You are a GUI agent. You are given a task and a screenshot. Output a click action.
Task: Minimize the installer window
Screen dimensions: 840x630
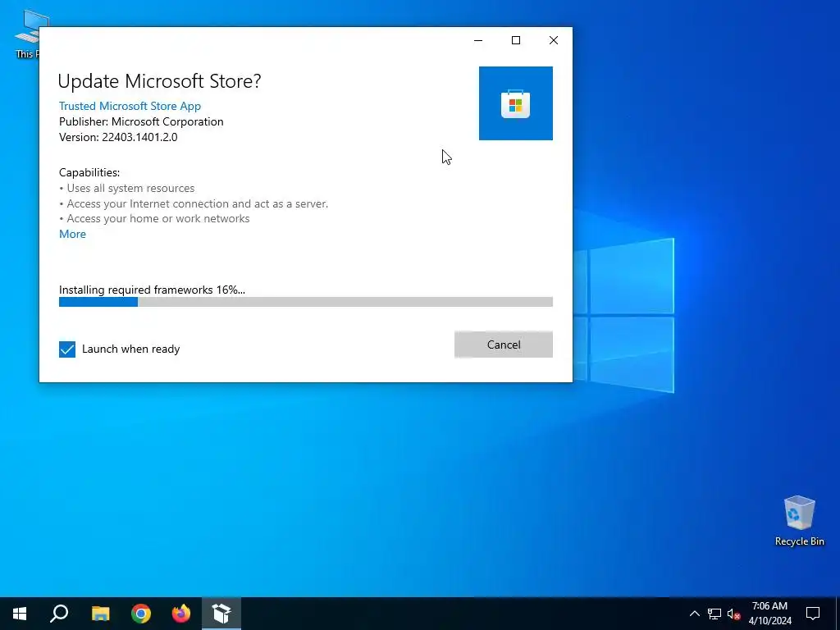point(478,40)
